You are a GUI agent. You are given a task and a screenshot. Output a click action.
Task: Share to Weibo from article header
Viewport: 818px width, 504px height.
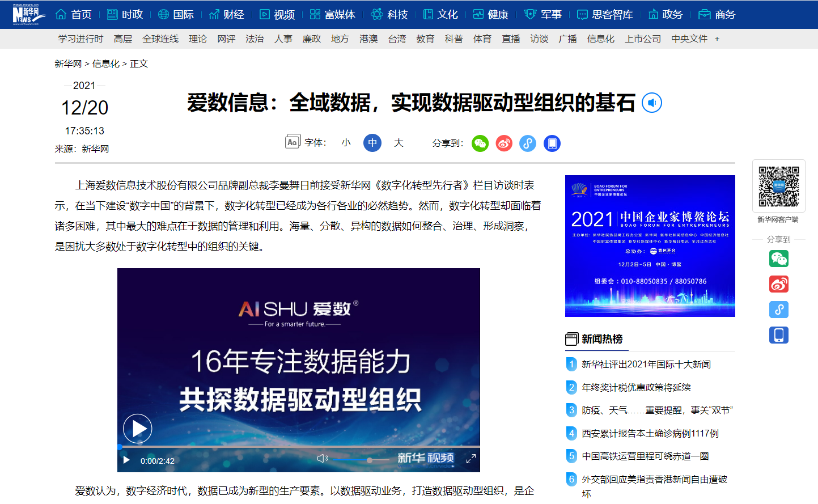(504, 143)
